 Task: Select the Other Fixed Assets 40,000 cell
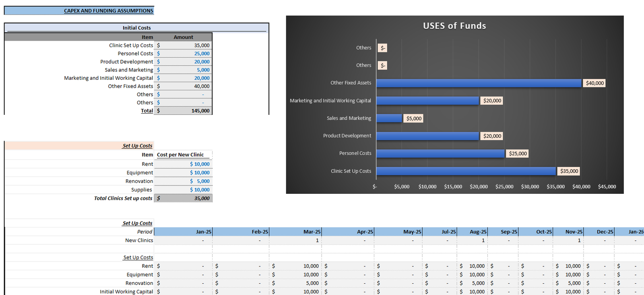183,86
